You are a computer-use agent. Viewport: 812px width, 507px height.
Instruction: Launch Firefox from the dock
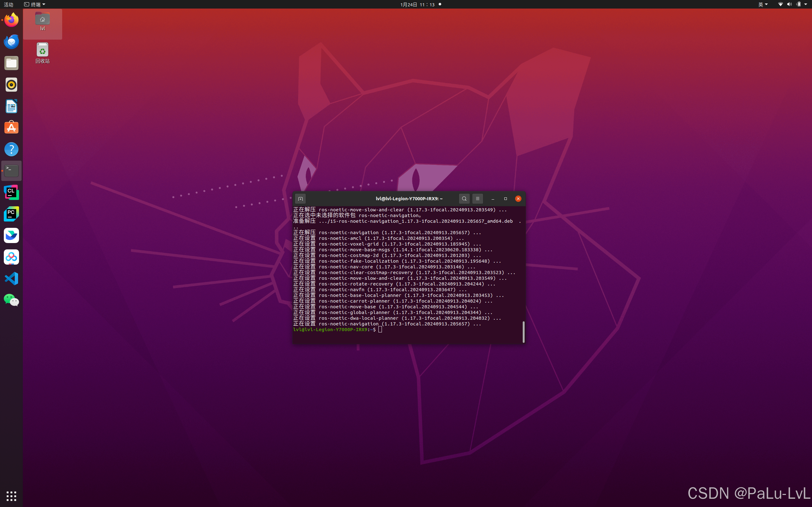point(11,20)
